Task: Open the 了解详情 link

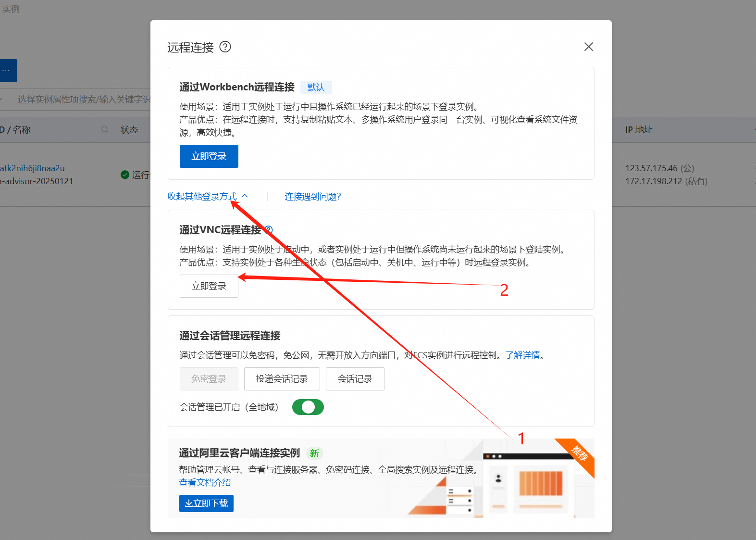Action: [x=522, y=355]
